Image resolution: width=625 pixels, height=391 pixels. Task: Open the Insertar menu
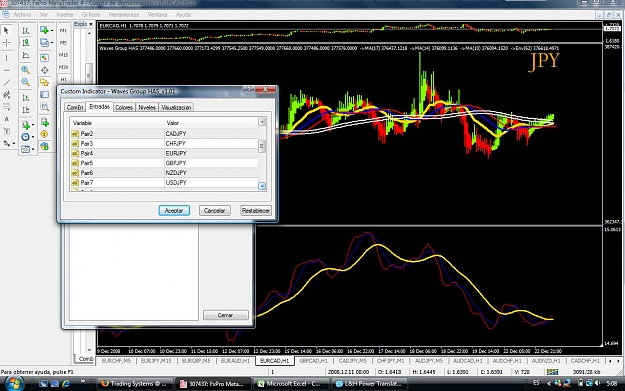(x=65, y=15)
